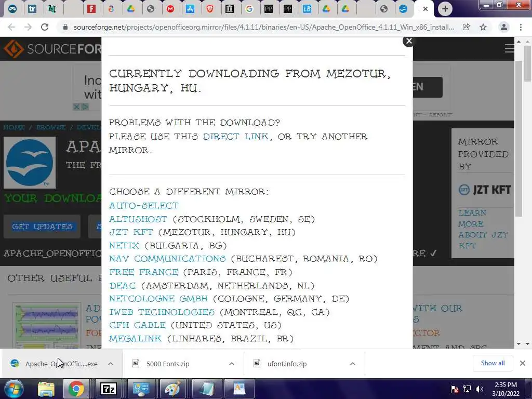Open the chart thumbnail under Other Useful
Screen dimensions: 532x399
pyautogui.click(x=47, y=326)
